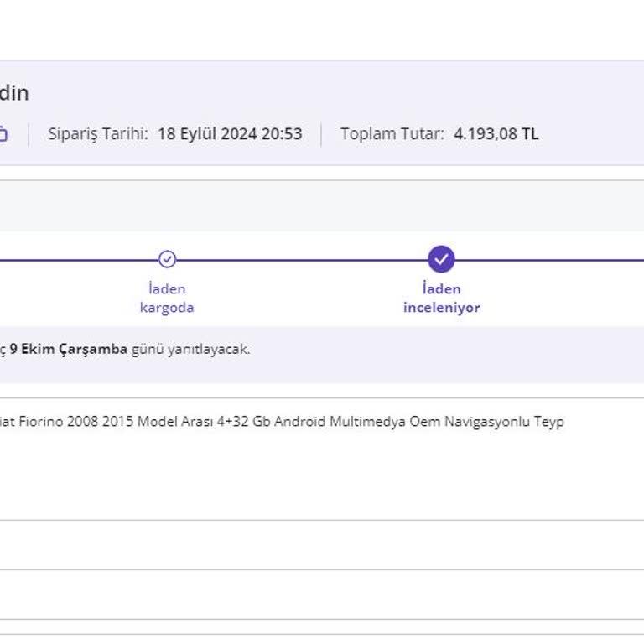Click progress line left of İaden kargoda
This screenshot has height=644, width=644.
click(x=75, y=260)
